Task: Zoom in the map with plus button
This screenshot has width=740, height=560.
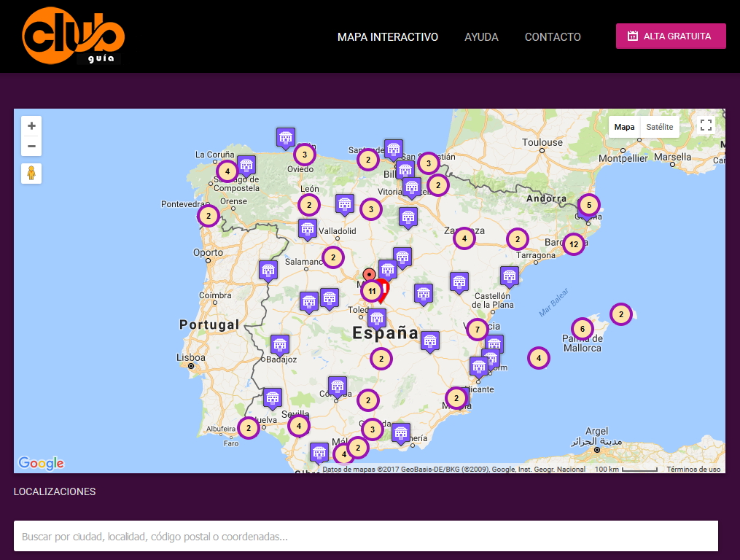Action: (31, 126)
